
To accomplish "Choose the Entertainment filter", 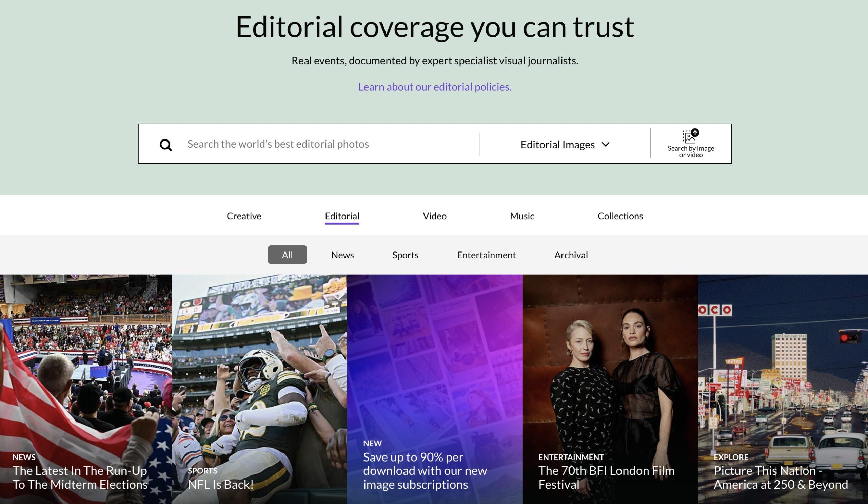I will (x=486, y=255).
